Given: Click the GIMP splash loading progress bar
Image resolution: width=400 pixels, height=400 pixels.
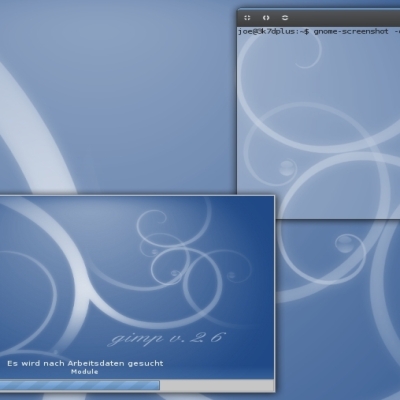Looking at the screenshot, I should pyautogui.click(x=137, y=385).
